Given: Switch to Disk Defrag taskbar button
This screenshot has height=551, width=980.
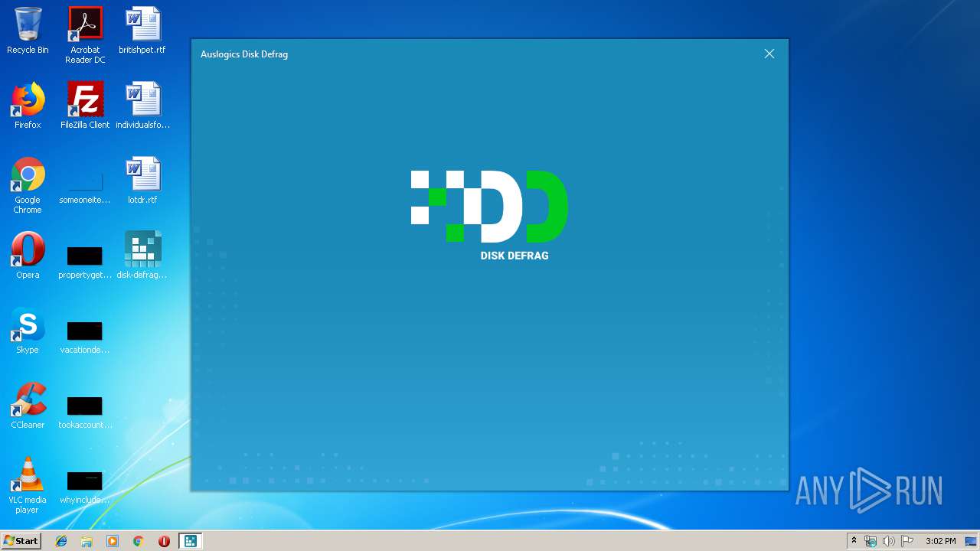Looking at the screenshot, I should tap(190, 541).
